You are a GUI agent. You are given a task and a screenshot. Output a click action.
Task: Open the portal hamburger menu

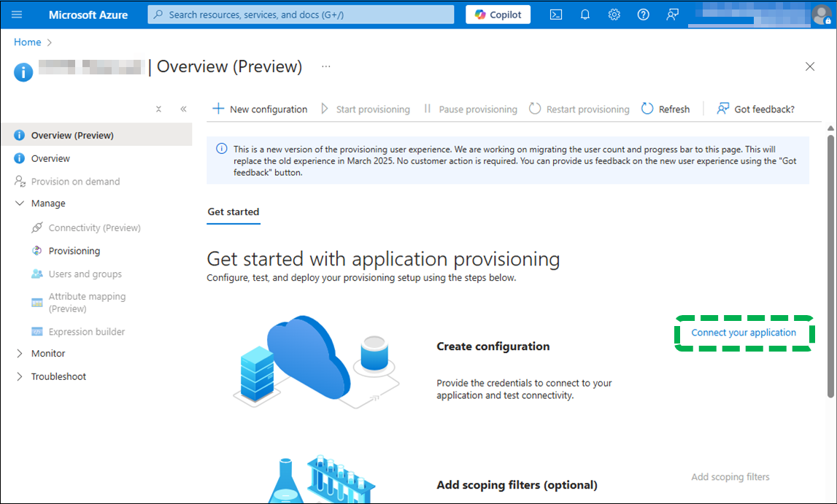[17, 15]
